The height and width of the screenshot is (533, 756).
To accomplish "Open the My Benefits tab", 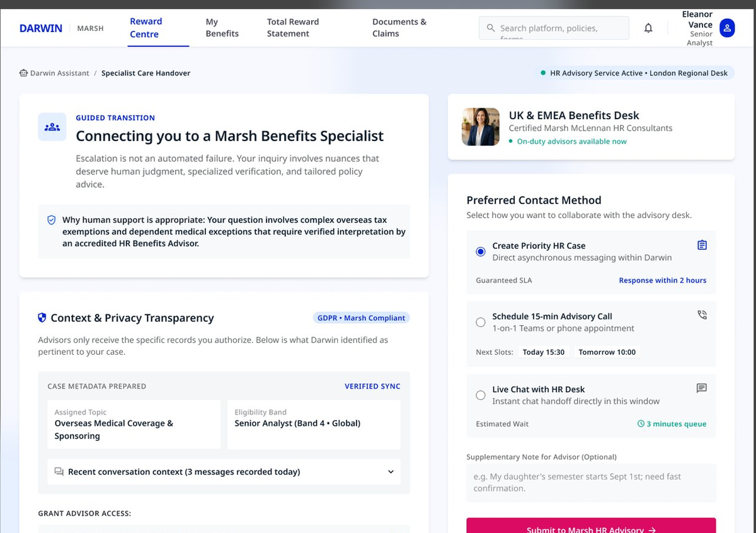I will point(222,28).
